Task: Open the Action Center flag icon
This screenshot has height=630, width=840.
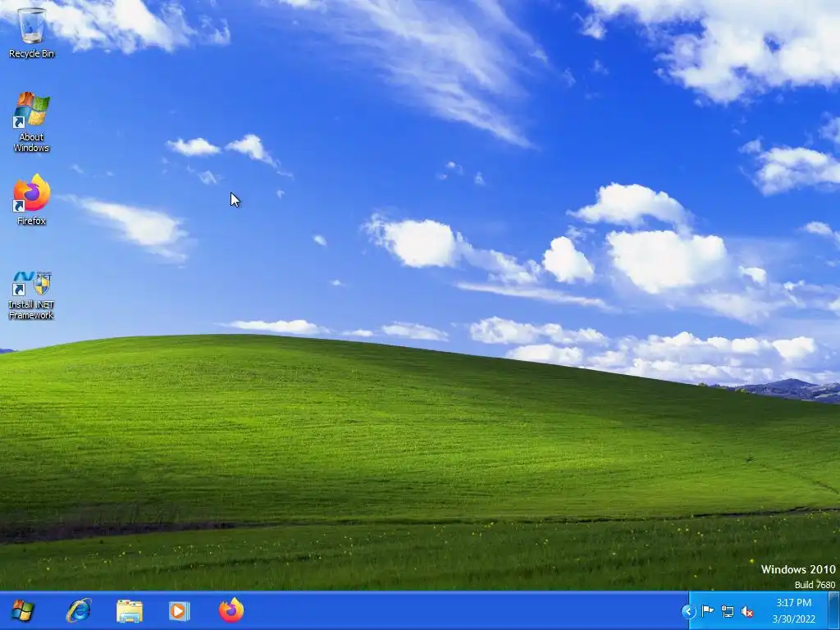Action: pos(708,610)
